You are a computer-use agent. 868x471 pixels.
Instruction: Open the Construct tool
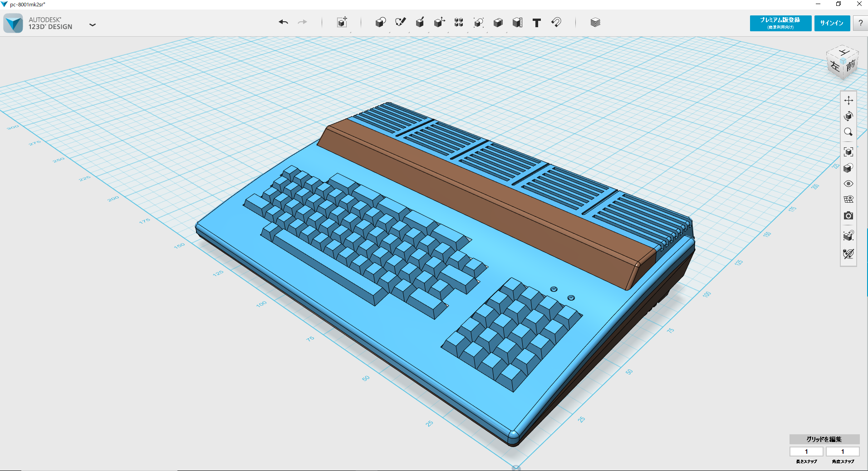(420, 22)
